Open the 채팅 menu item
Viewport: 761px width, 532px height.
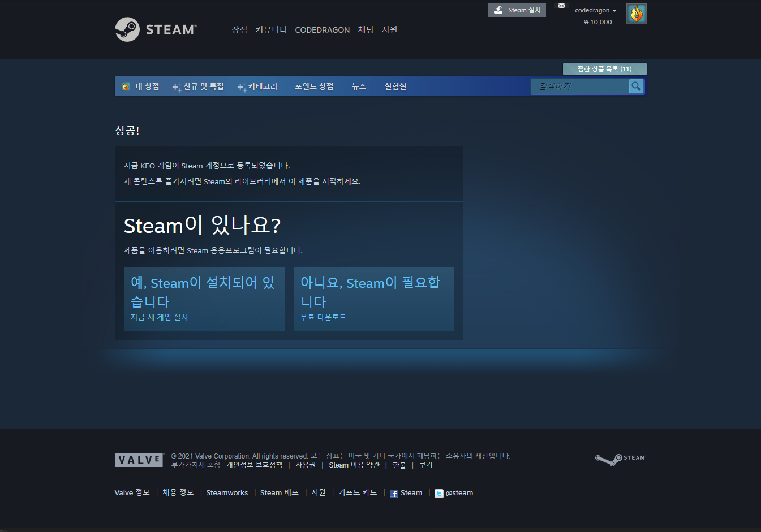click(366, 29)
